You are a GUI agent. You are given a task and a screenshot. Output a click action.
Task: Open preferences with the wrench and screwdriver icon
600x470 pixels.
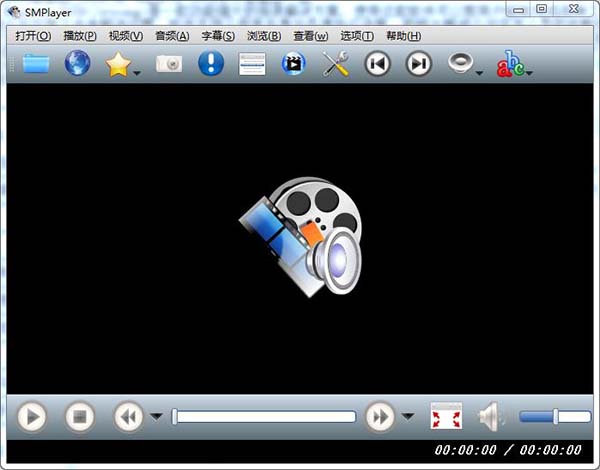point(336,64)
